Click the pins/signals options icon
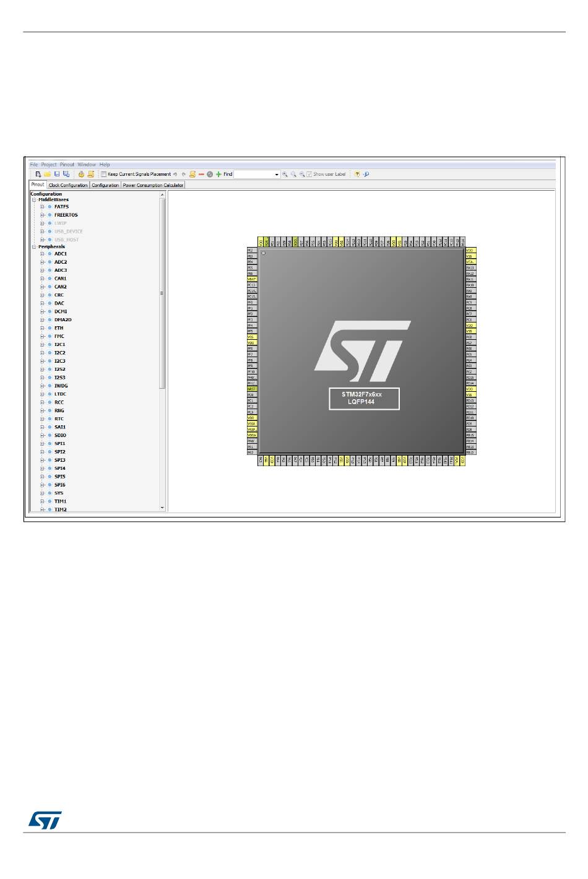Screen dimensions: 588x879 pyautogui.click(x=192, y=174)
